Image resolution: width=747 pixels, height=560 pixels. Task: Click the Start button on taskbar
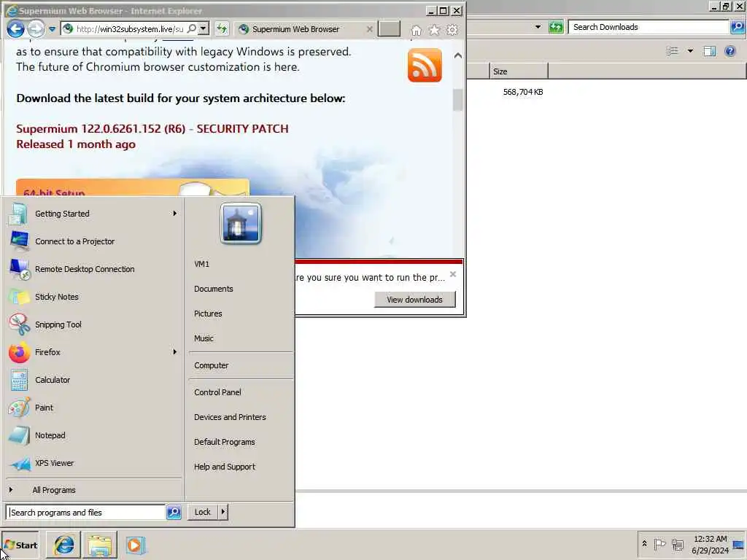(x=20, y=545)
